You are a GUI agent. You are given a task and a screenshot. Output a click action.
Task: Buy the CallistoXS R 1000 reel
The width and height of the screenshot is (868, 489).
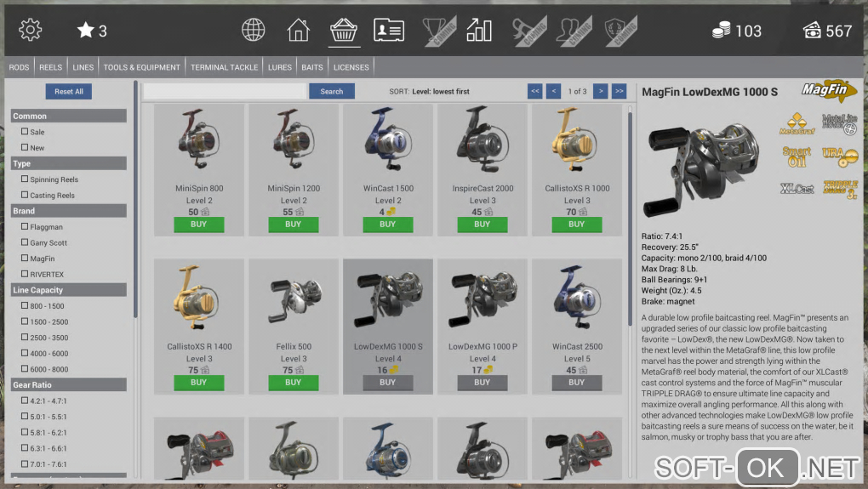click(576, 224)
